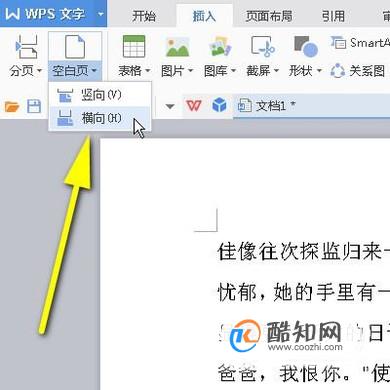Click the save floppy disk icon
The image size is (390, 390).
(x=34, y=107)
